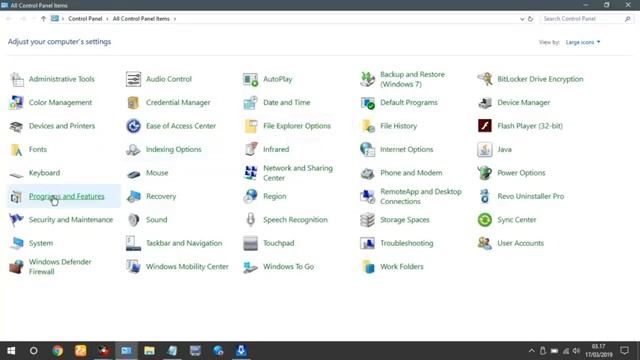Click the Cortana search circle on taskbar

(x=33, y=351)
